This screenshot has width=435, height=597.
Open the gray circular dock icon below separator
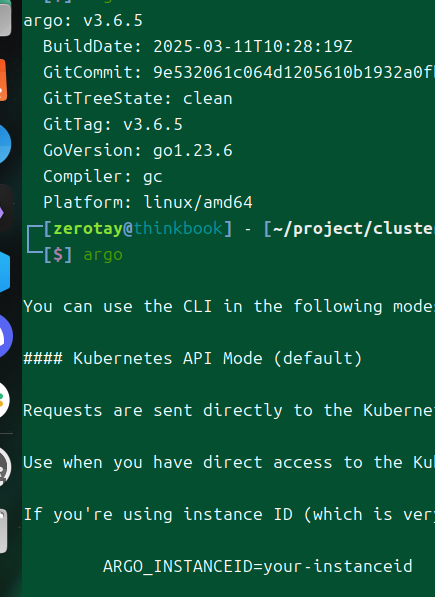(x=5, y=467)
